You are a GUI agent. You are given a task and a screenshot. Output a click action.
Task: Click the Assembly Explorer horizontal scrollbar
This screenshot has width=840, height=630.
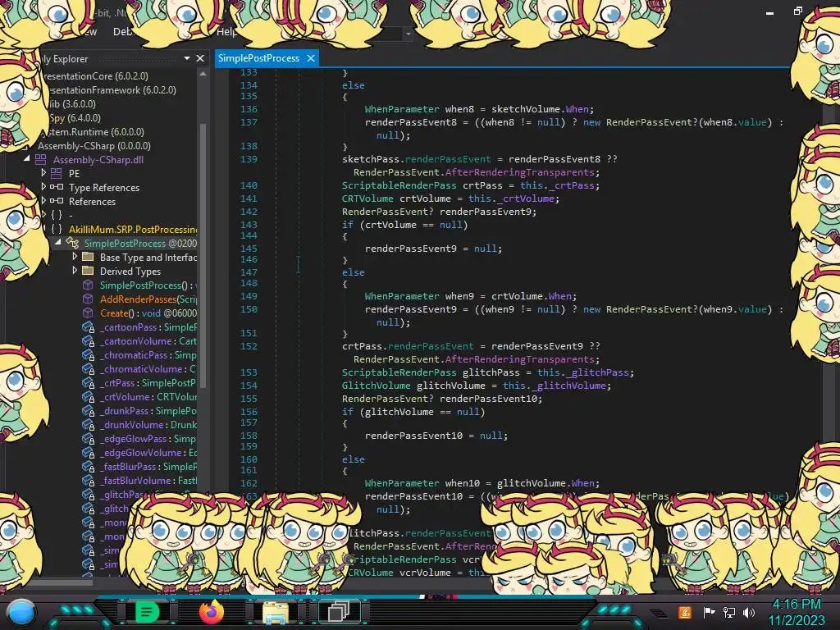click(x=62, y=582)
